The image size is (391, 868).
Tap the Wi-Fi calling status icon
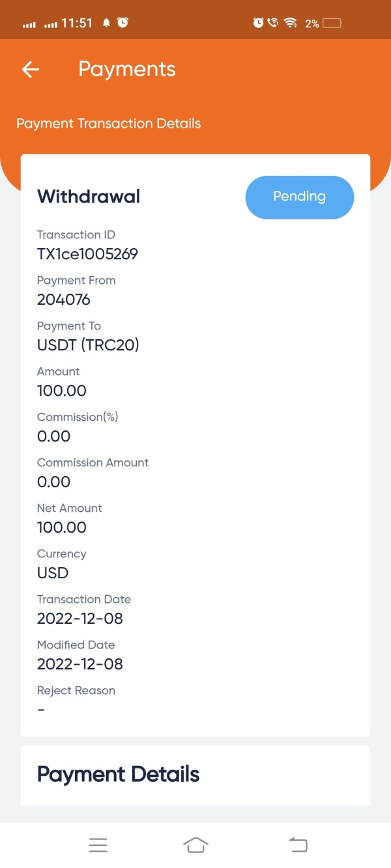[x=273, y=23]
